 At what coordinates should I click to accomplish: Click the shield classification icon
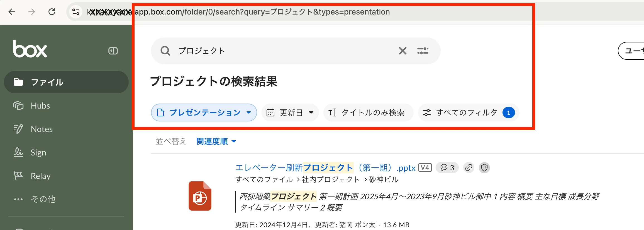coord(484,167)
